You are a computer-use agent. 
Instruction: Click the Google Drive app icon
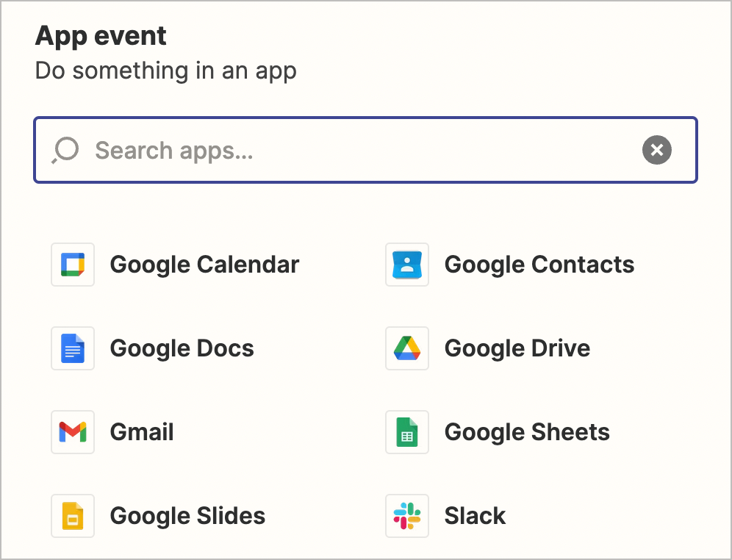[x=406, y=348]
